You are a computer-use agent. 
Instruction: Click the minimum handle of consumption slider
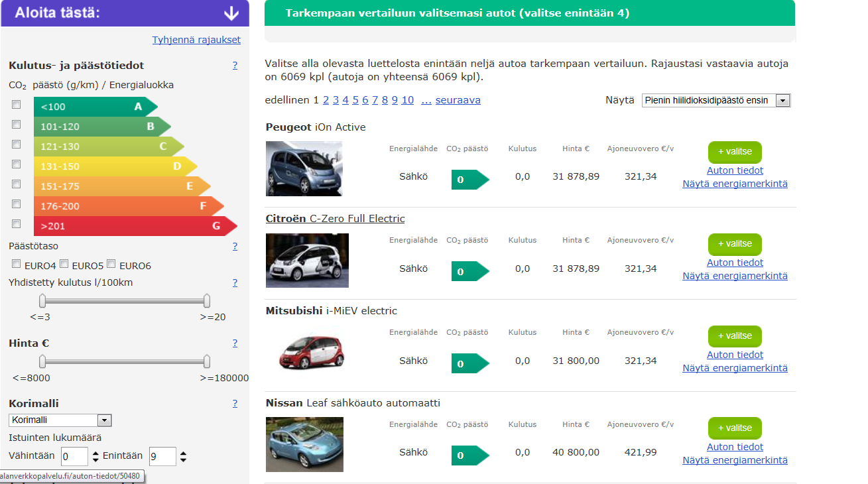pos(42,302)
